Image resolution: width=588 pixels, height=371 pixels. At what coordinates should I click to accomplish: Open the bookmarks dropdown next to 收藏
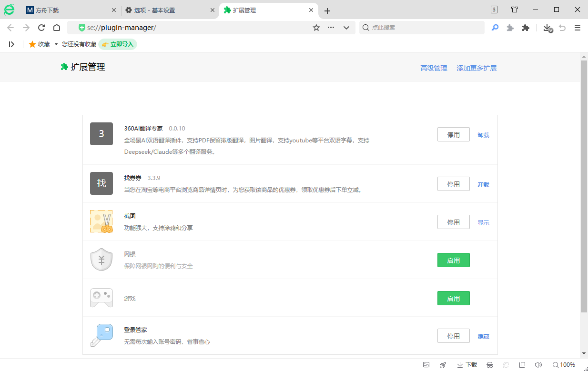coord(55,44)
